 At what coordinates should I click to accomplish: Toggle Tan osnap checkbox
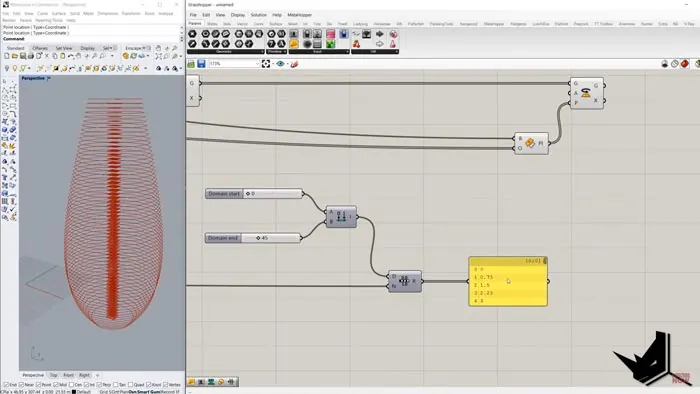[x=116, y=385]
